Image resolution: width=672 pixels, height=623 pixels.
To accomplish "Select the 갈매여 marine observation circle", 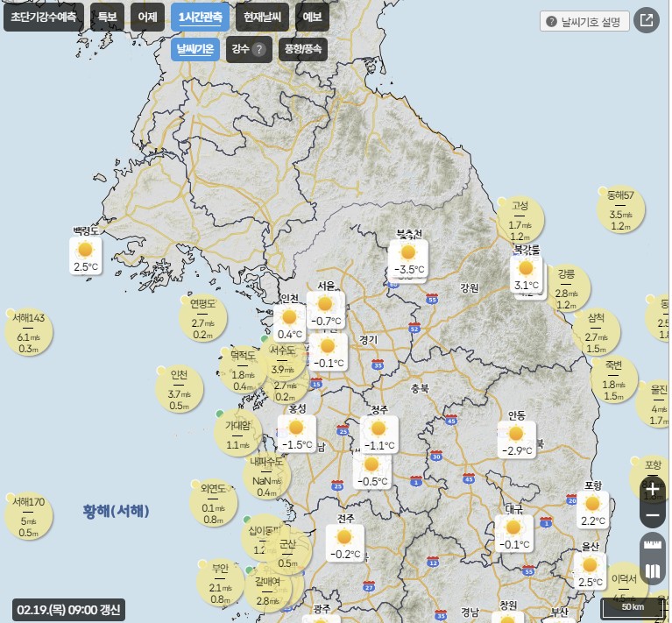I will pyautogui.click(x=266, y=590).
